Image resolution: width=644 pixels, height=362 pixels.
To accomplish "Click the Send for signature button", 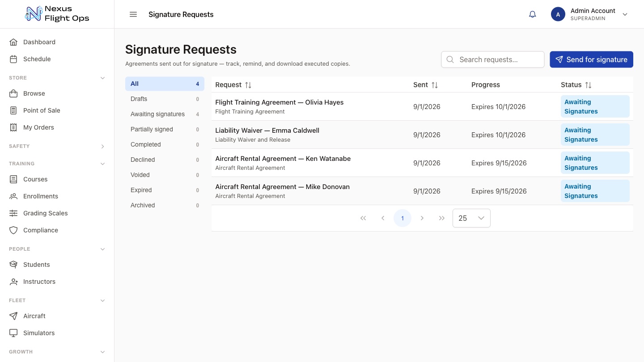I will tap(591, 59).
